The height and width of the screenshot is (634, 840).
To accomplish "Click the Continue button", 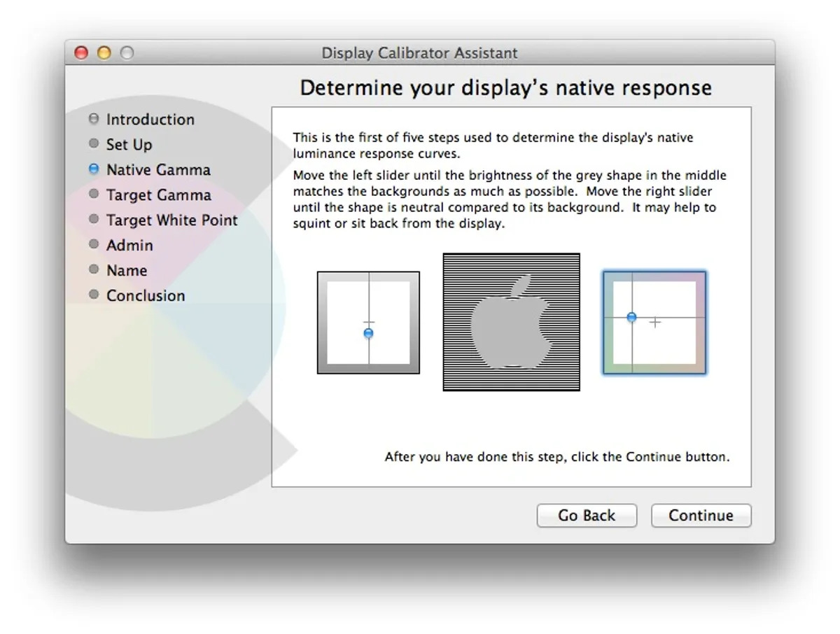I will click(x=701, y=516).
